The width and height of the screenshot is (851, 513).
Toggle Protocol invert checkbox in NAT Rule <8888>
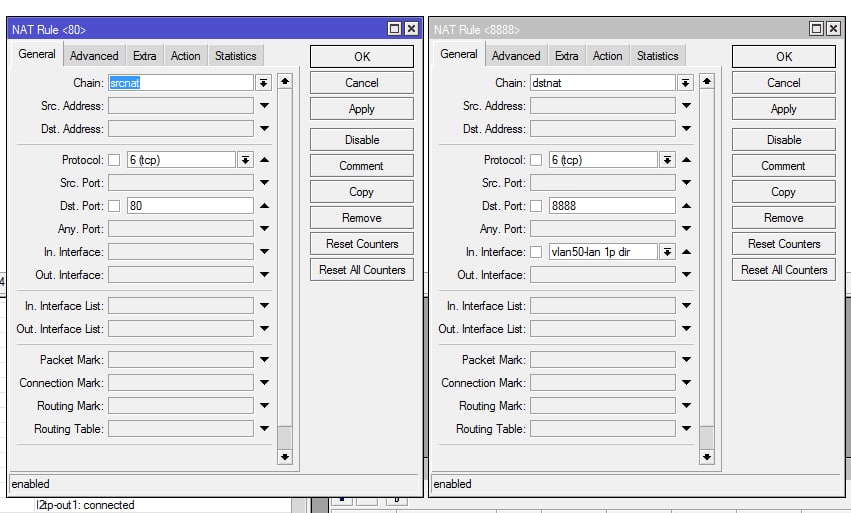[x=536, y=160]
